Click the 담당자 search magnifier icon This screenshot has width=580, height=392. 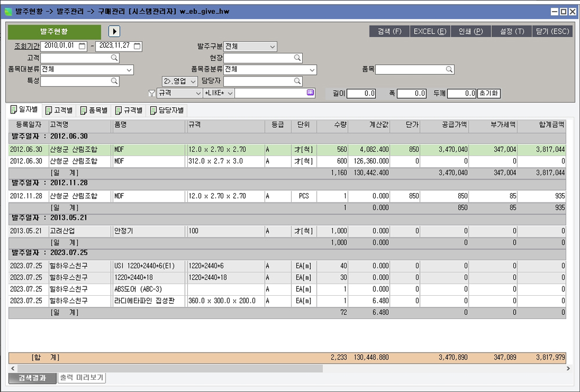pyautogui.click(x=298, y=81)
